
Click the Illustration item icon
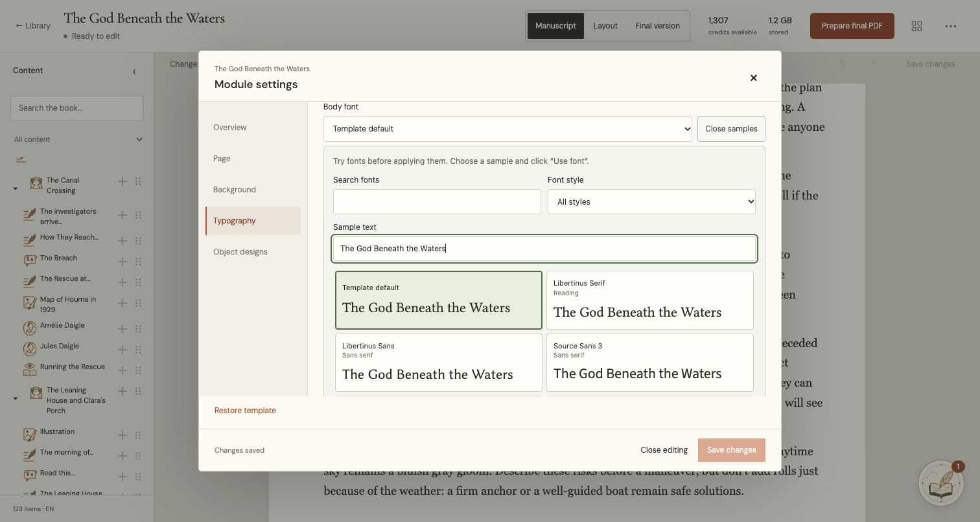coord(29,435)
